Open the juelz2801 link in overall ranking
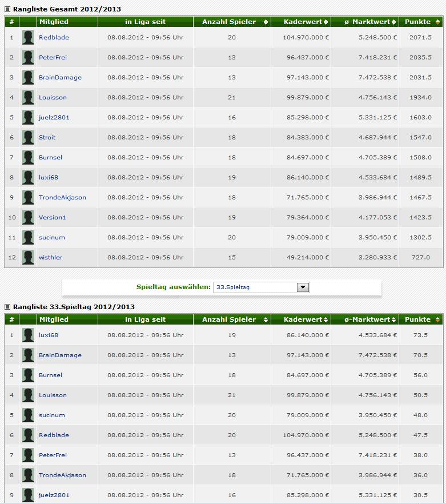The image size is (446, 504). [54, 118]
